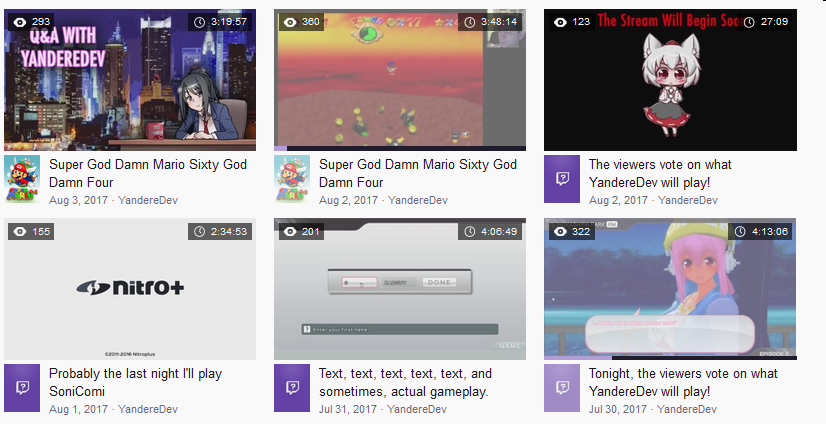Viewport: 826px width, 424px height.
Task: Click the 293 view count eye badge
Action: point(32,22)
